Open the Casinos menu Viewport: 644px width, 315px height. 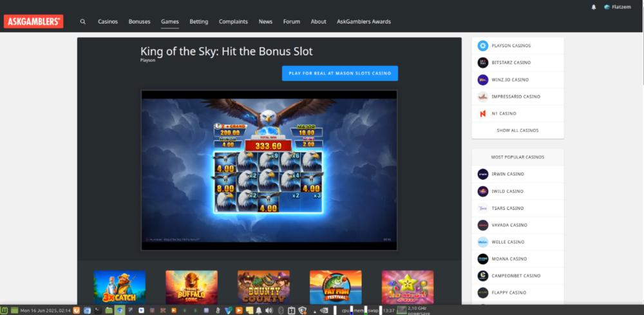108,22
